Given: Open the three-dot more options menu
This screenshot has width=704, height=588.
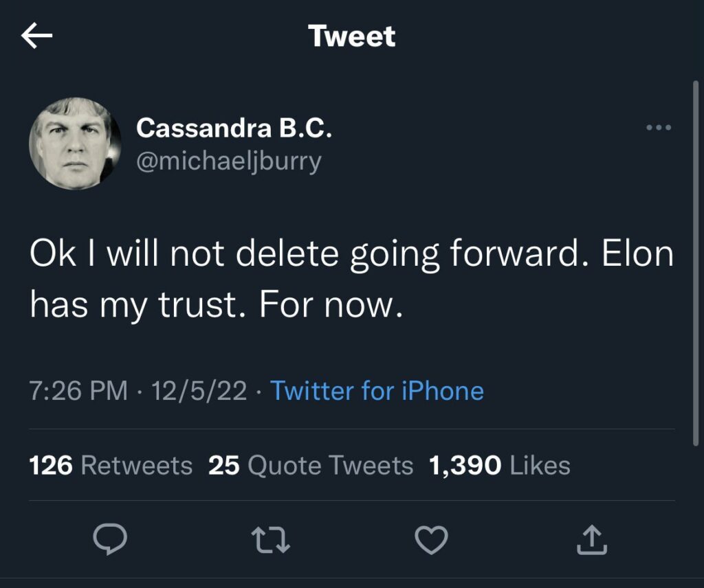Looking at the screenshot, I should pos(659,128).
